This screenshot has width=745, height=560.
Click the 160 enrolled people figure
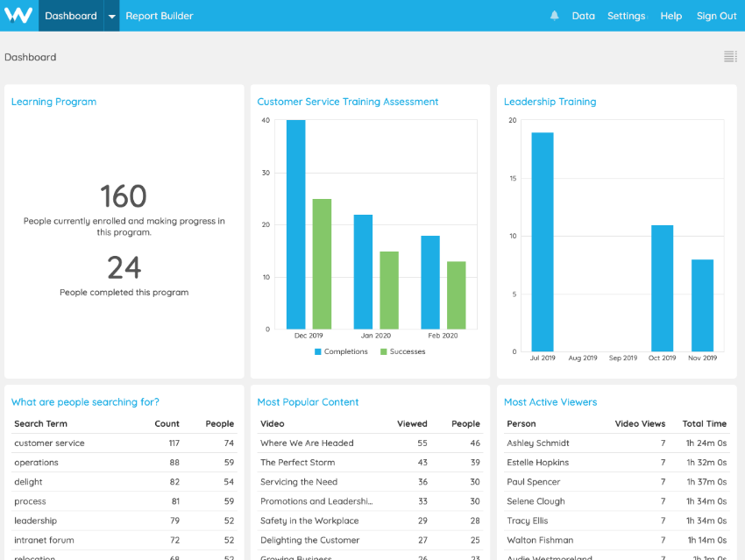pos(124,195)
